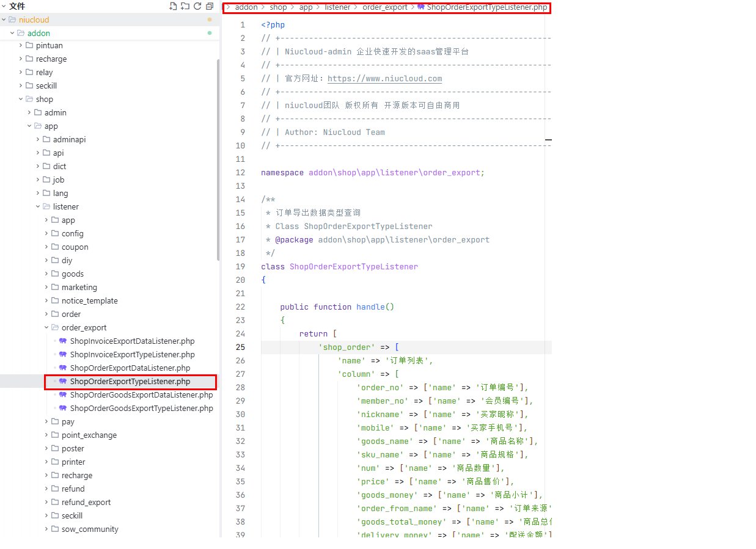
Task: Collapse the 文件 explorer section
Action: 4,6
